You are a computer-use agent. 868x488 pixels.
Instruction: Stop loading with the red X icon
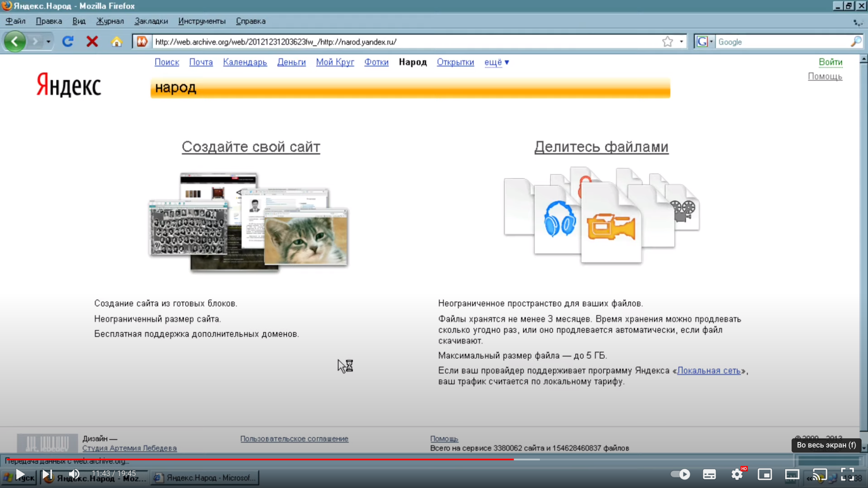(92, 41)
